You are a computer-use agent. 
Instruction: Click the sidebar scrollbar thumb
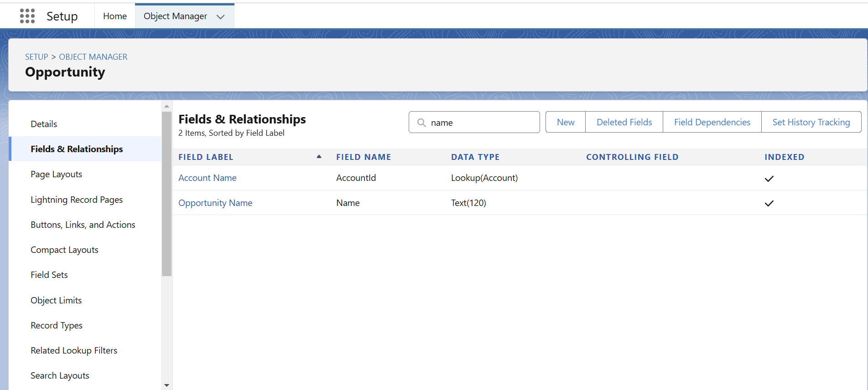coord(166,194)
